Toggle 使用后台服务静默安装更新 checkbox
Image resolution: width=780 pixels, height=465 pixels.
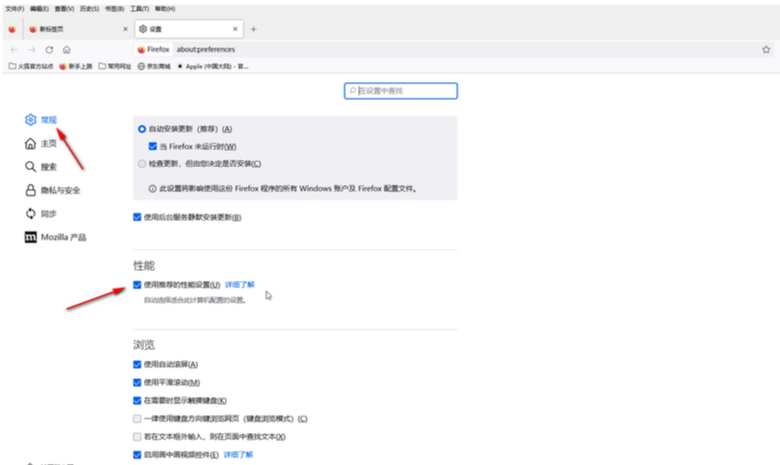click(x=137, y=217)
